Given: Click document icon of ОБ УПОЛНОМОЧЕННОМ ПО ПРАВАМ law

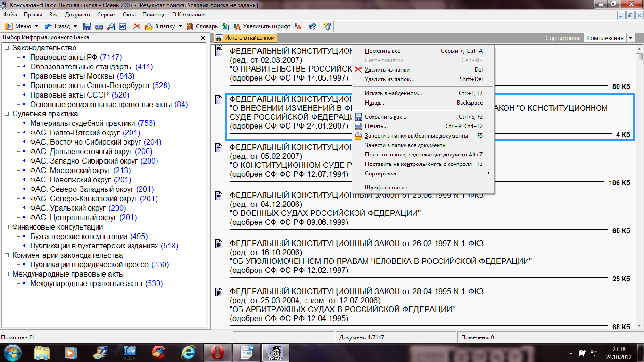Looking at the screenshot, I should click(219, 244).
